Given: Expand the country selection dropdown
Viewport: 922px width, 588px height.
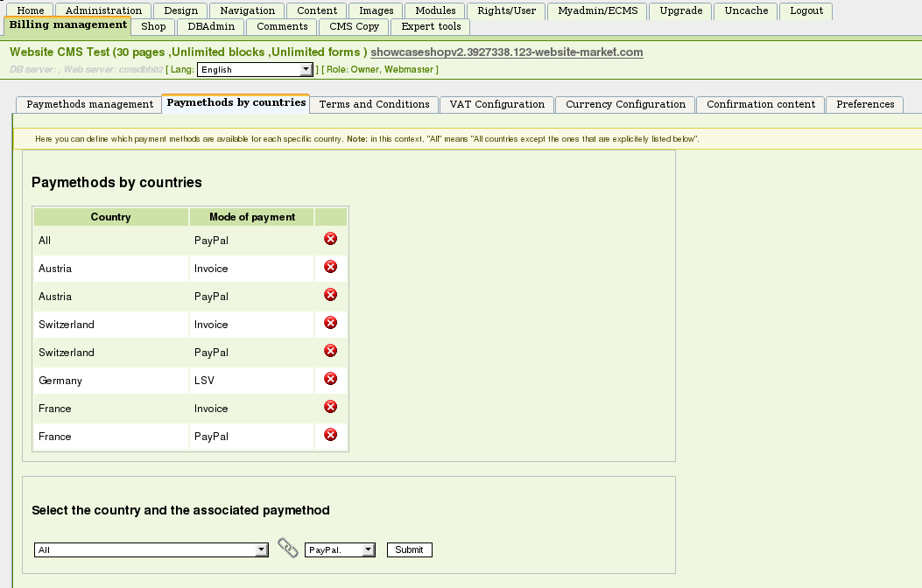Looking at the screenshot, I should point(151,550).
